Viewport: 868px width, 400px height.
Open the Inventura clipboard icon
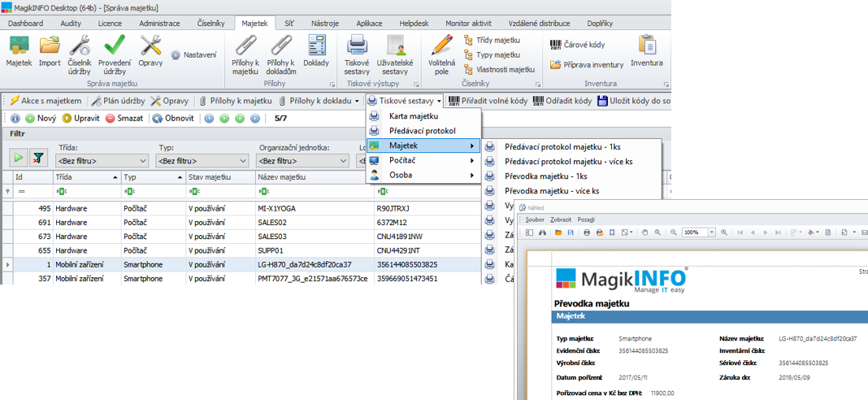coord(647,51)
